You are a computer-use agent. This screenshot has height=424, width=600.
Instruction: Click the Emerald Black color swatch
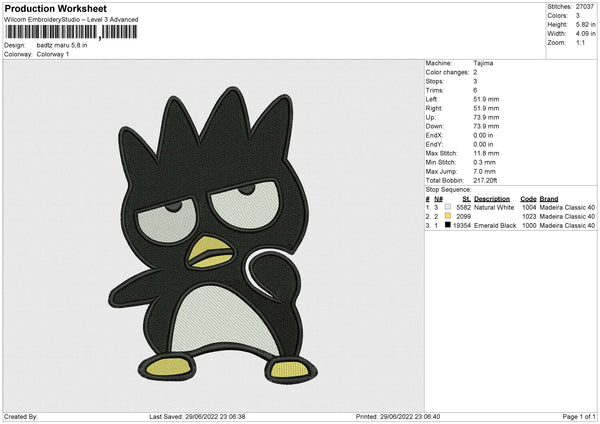(x=448, y=225)
